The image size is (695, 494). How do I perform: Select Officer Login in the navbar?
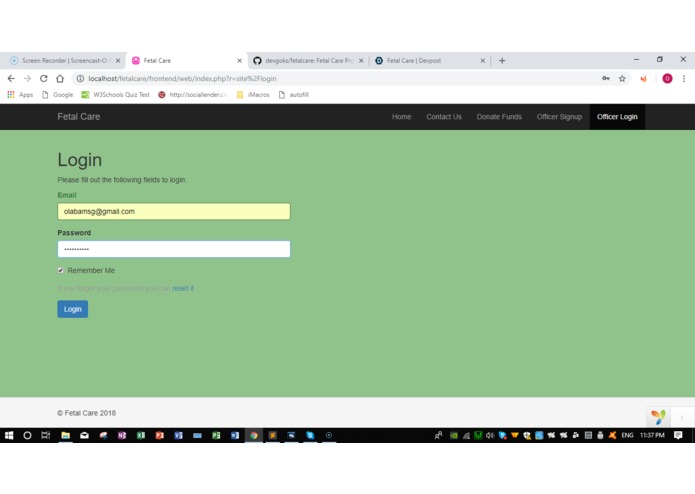(x=617, y=117)
